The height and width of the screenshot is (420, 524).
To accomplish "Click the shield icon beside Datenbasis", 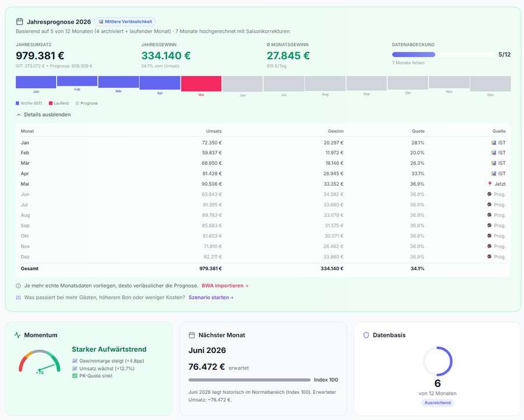I will (366, 335).
